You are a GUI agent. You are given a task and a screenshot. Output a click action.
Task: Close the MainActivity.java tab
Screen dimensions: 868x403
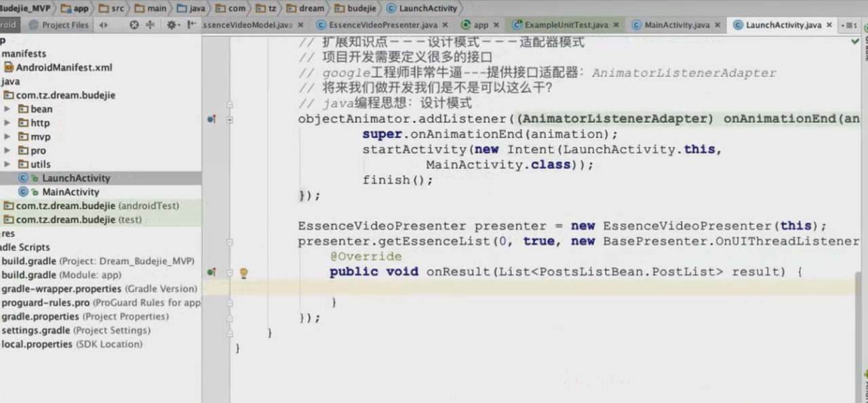tap(718, 25)
